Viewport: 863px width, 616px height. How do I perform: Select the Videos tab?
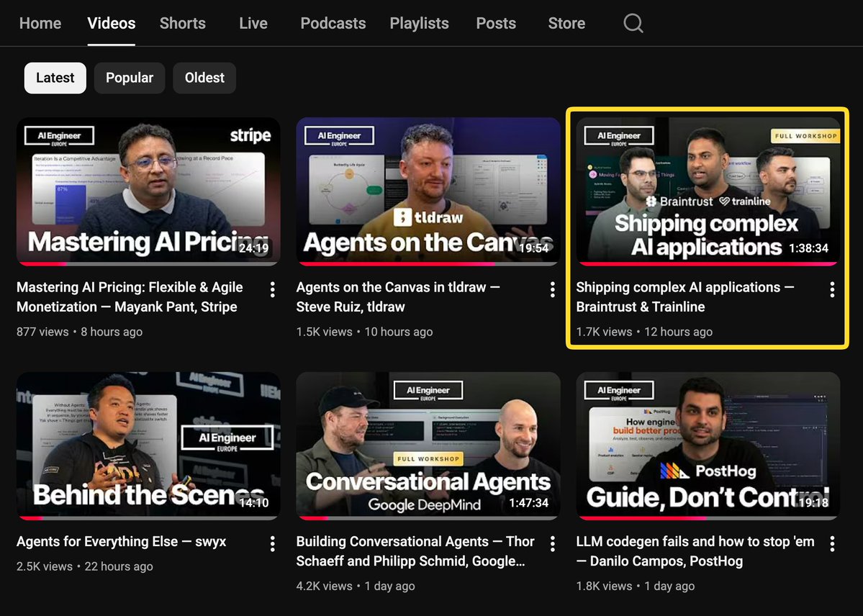point(111,23)
